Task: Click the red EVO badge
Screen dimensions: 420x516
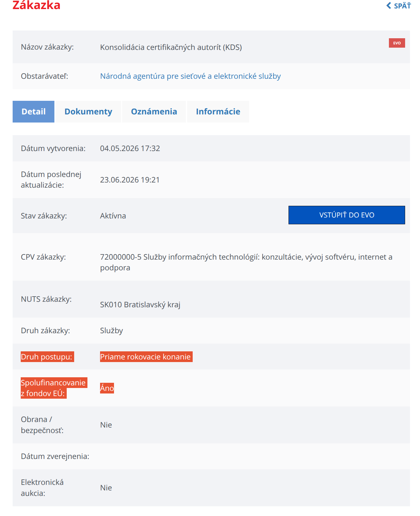Action: tap(397, 43)
